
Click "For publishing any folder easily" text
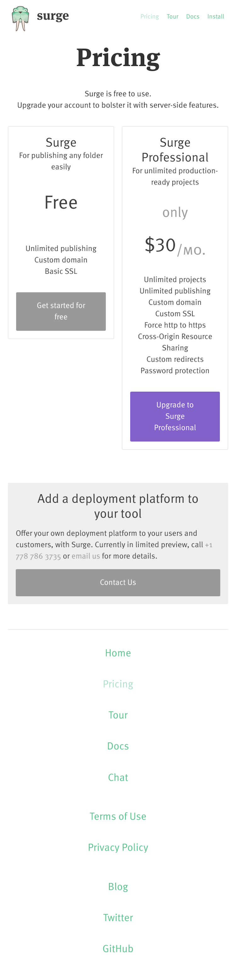click(x=61, y=161)
